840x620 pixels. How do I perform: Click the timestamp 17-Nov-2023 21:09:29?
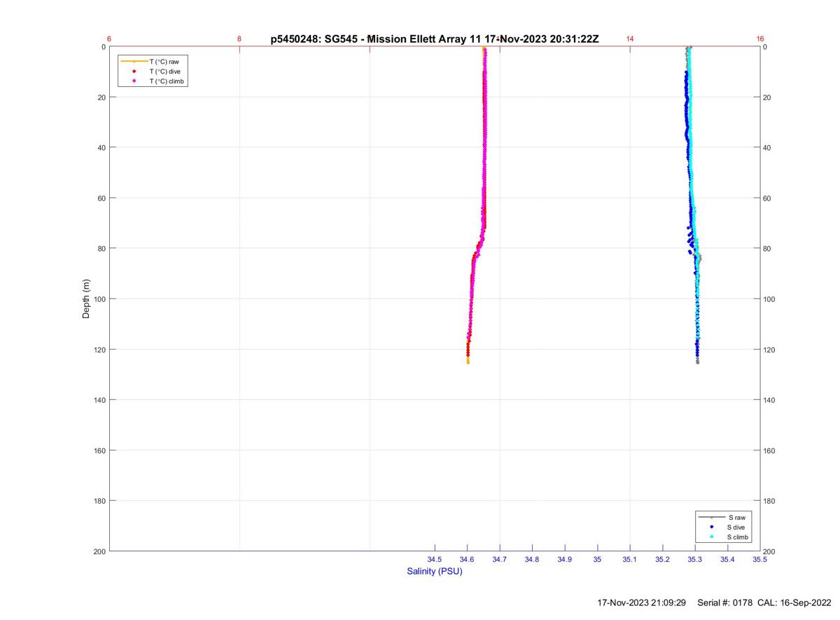[x=641, y=602]
